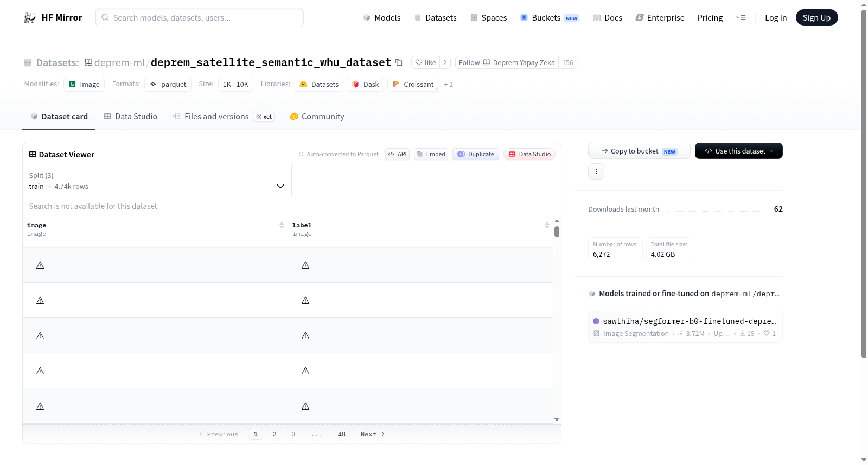Click the warning icon in first image row
This screenshot has height=465, width=868.
pos(40,265)
